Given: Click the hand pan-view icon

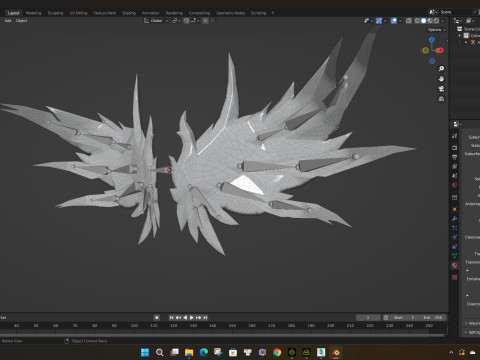Looking at the screenshot, I should point(441,79).
